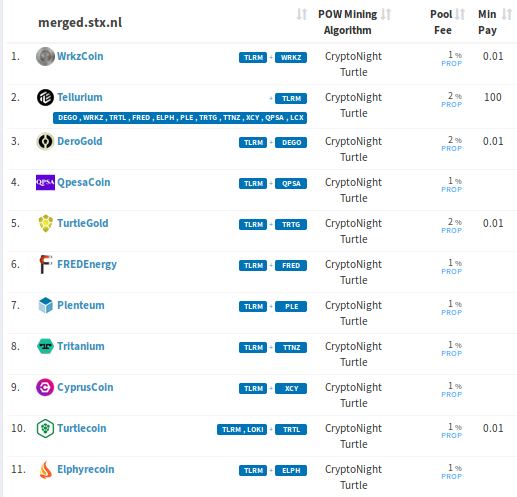Click CryptoNight Turtle in QpesaCoin row
The image size is (517, 497).
tap(353, 190)
